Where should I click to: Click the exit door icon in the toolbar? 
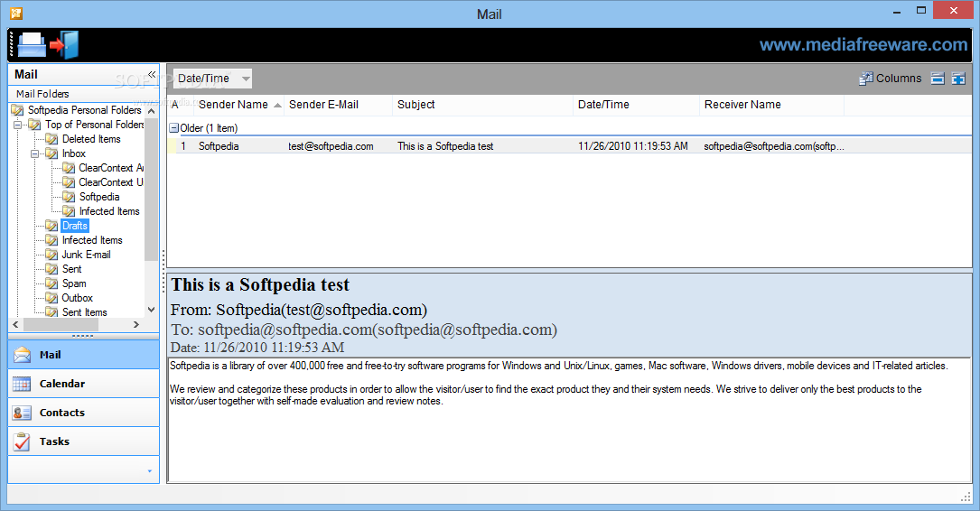[64, 44]
